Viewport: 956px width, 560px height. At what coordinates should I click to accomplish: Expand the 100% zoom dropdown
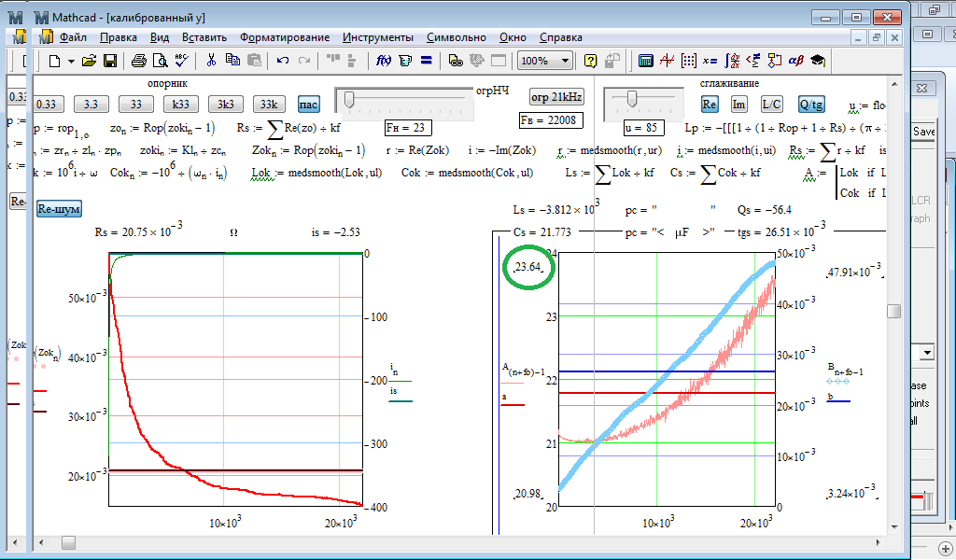(x=566, y=61)
